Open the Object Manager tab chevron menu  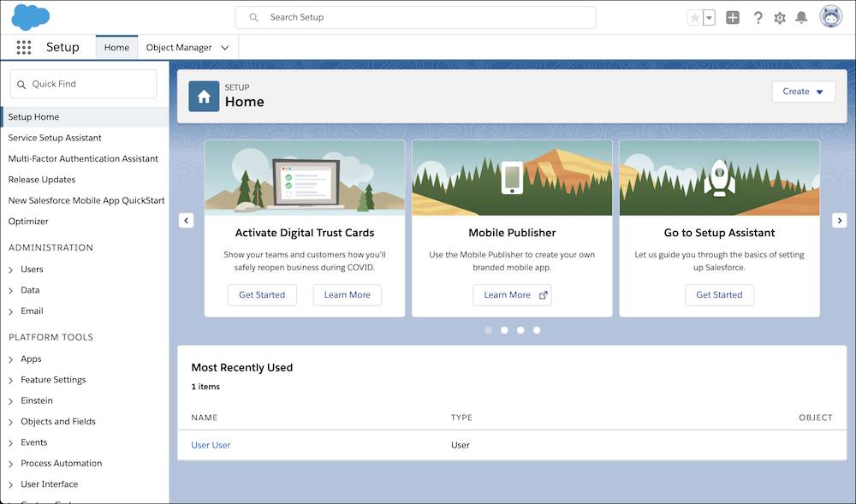pyautogui.click(x=225, y=47)
